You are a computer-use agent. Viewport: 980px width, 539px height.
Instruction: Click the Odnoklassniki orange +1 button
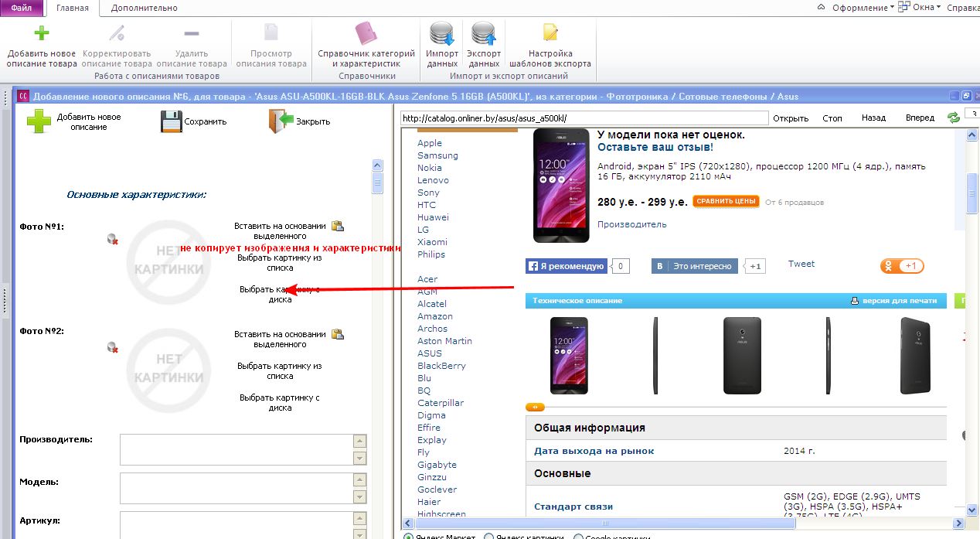[902, 266]
